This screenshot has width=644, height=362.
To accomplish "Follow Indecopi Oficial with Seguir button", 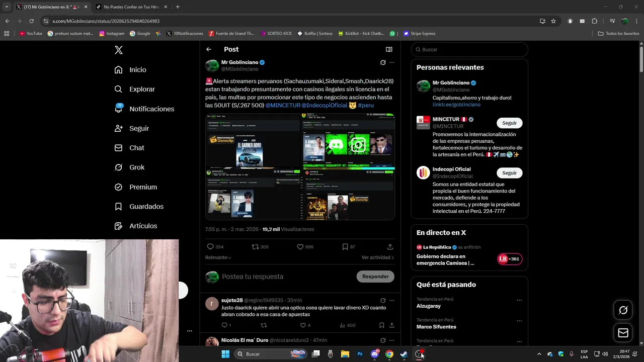I will (509, 173).
